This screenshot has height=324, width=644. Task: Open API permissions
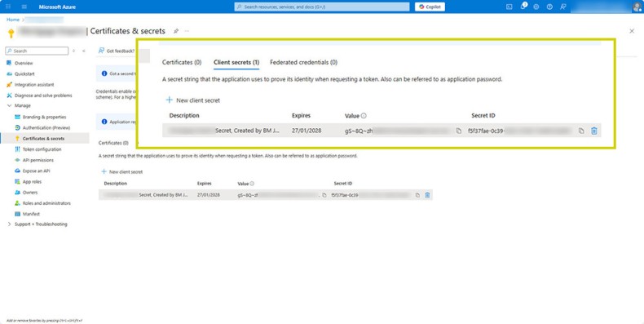click(37, 160)
